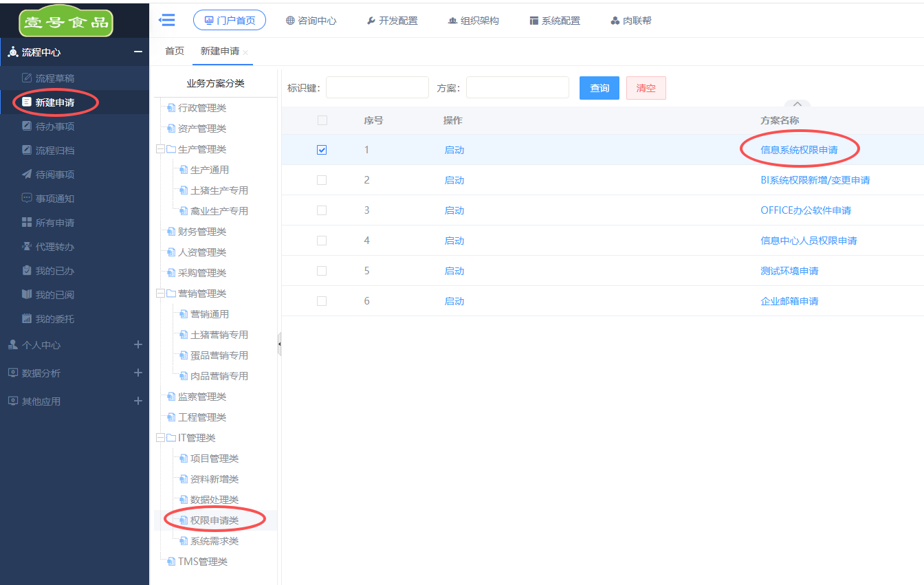Viewport: 924px width, 585px height.
Task: Click the 标识键 input field
Action: (377, 88)
